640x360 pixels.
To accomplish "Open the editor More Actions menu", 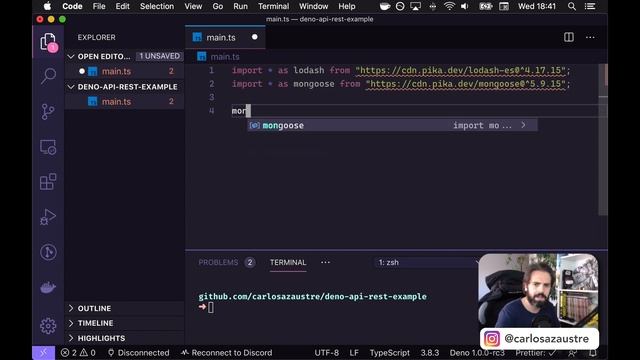I will [x=590, y=37].
